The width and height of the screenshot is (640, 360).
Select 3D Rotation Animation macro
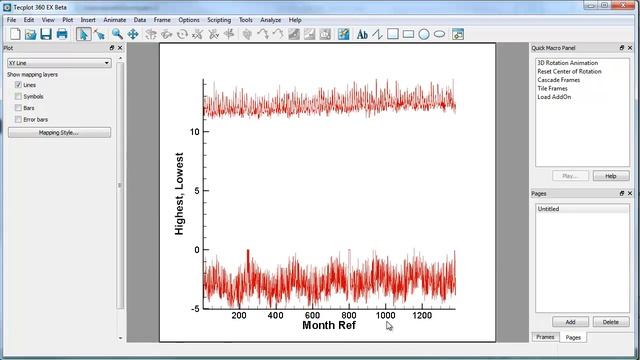(567, 63)
